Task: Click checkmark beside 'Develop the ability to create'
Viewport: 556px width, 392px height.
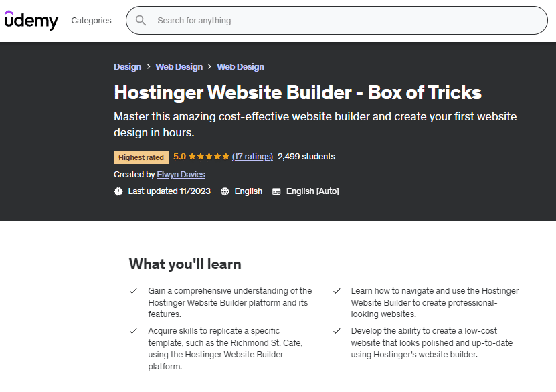Action: click(x=337, y=331)
